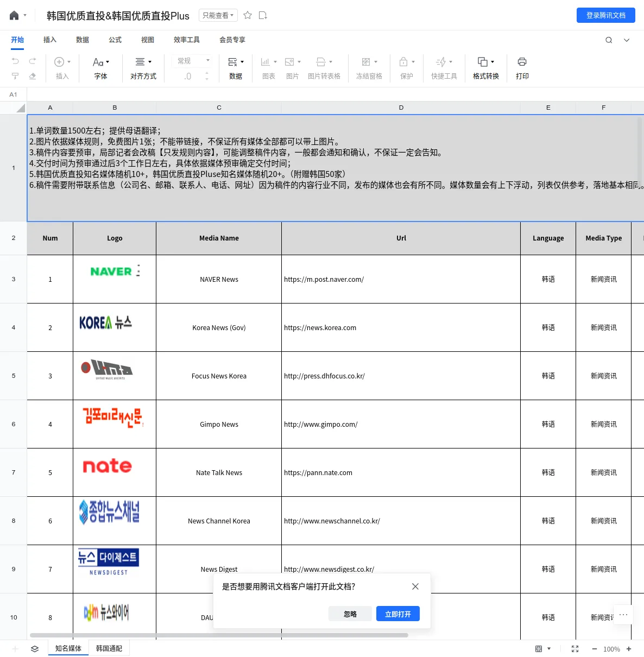
Task: Click the 格式转换 toolbar icon
Action: point(483,62)
